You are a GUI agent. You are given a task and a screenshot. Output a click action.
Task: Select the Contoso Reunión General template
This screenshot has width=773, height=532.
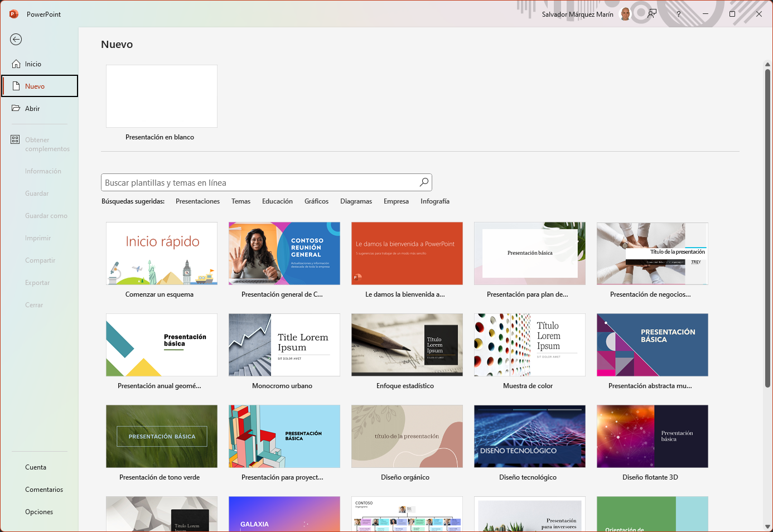pyautogui.click(x=284, y=253)
